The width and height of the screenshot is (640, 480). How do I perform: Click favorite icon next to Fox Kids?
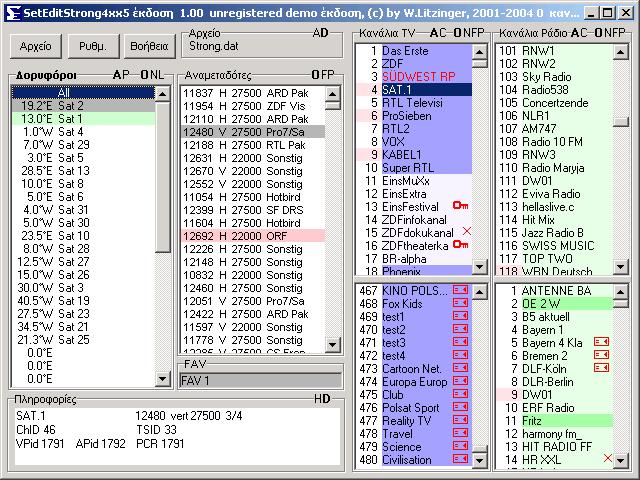point(460,303)
